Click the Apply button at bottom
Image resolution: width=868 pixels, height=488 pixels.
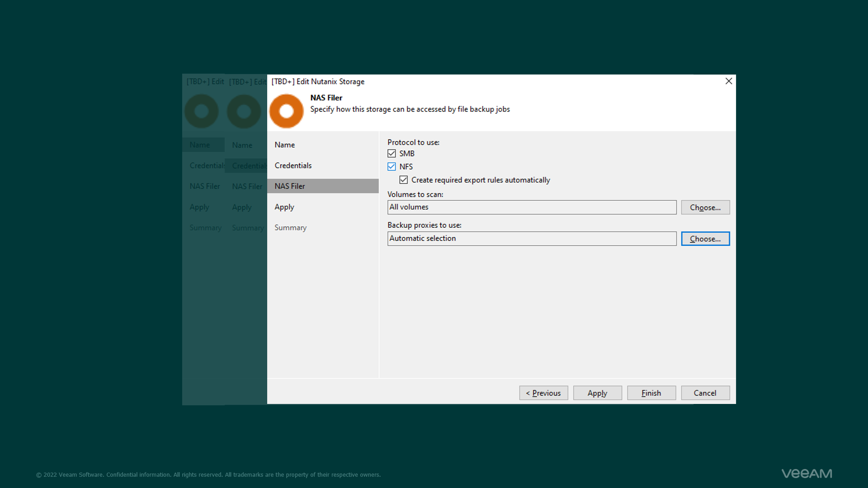point(597,393)
